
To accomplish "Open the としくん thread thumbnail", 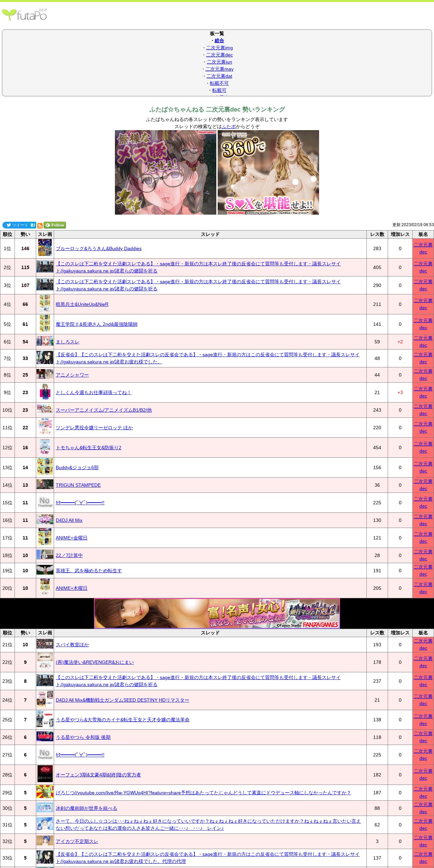I will (x=45, y=391).
